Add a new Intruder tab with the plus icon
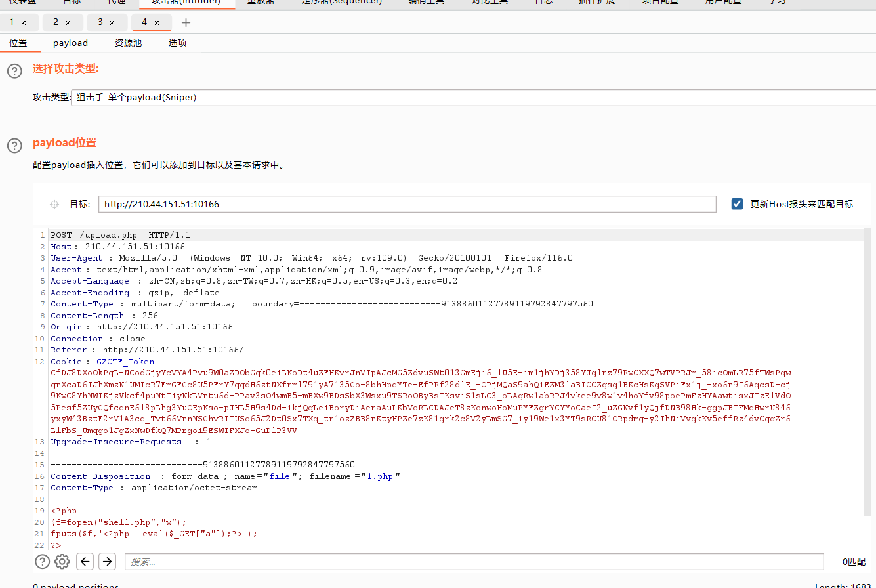The height and width of the screenshot is (588, 876). coord(186,22)
